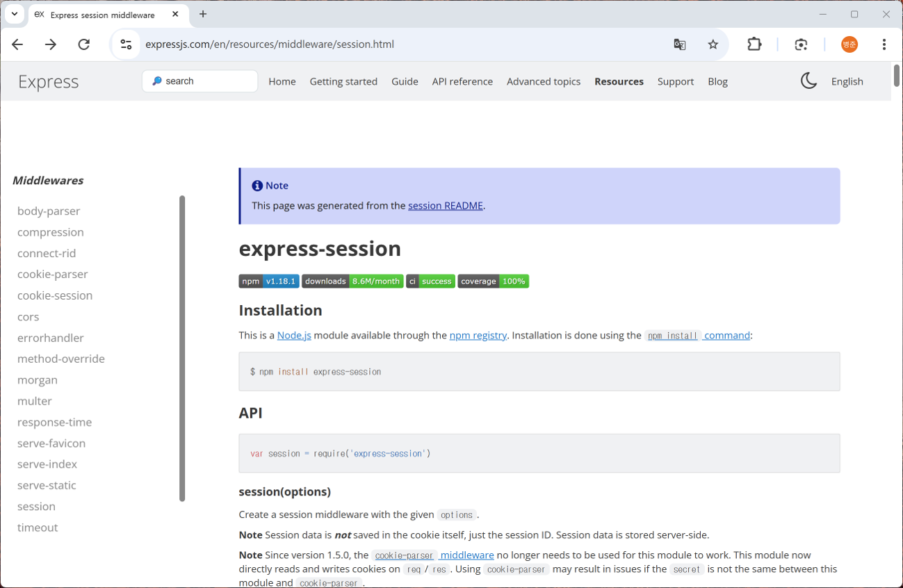Open compression in Middlewares sidebar

click(51, 232)
